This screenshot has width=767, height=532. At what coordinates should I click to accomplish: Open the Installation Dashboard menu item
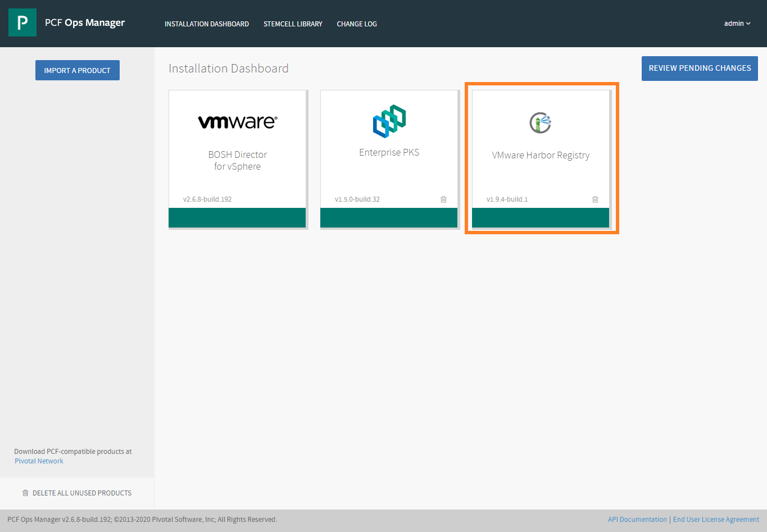click(x=206, y=24)
